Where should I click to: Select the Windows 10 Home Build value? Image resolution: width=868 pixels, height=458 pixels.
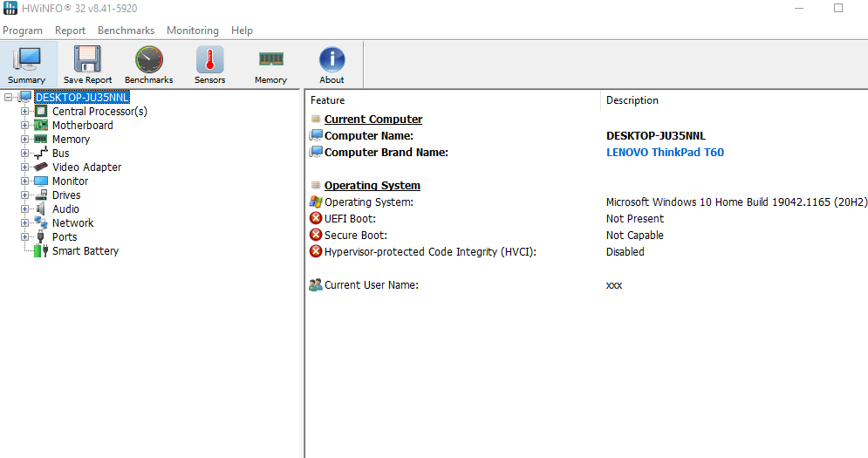736,202
